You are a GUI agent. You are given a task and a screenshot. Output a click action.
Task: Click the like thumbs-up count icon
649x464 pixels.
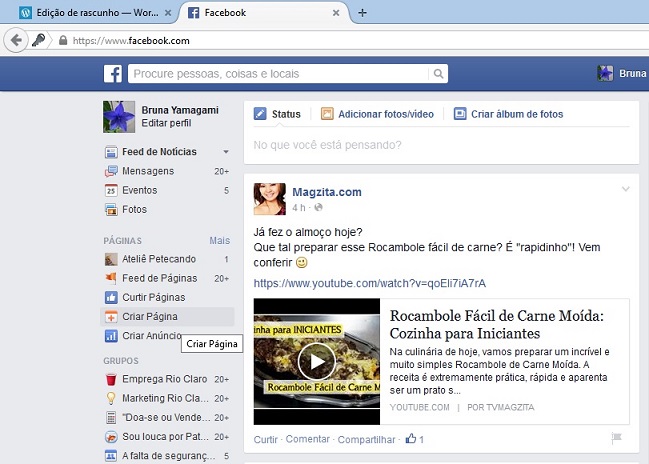point(411,439)
